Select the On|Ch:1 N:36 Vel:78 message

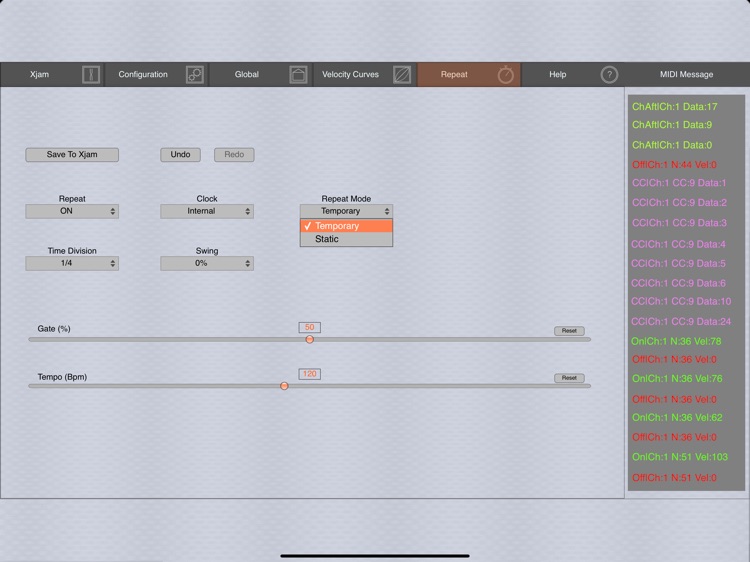pos(676,342)
